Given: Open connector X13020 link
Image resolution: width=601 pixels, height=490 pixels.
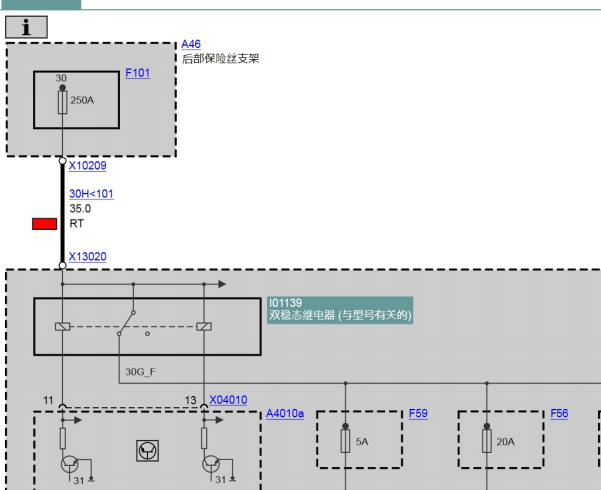Looking at the screenshot, I should (87, 257).
